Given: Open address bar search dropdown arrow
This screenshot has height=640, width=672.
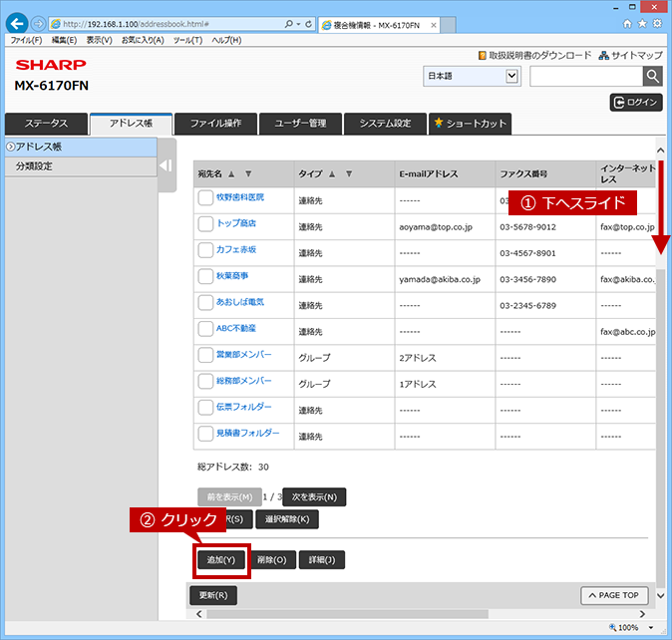Looking at the screenshot, I should 299,24.
